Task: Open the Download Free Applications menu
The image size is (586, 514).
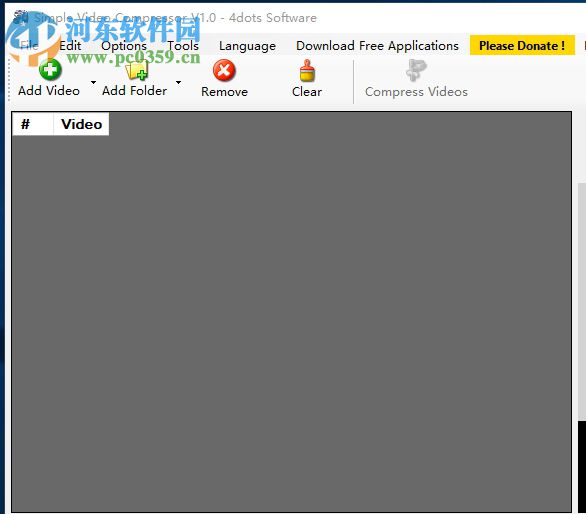Action: point(377,46)
